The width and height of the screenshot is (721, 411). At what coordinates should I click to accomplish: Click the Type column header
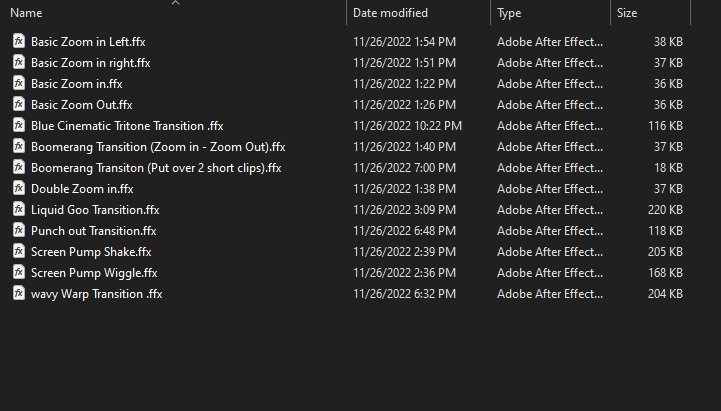pos(509,13)
